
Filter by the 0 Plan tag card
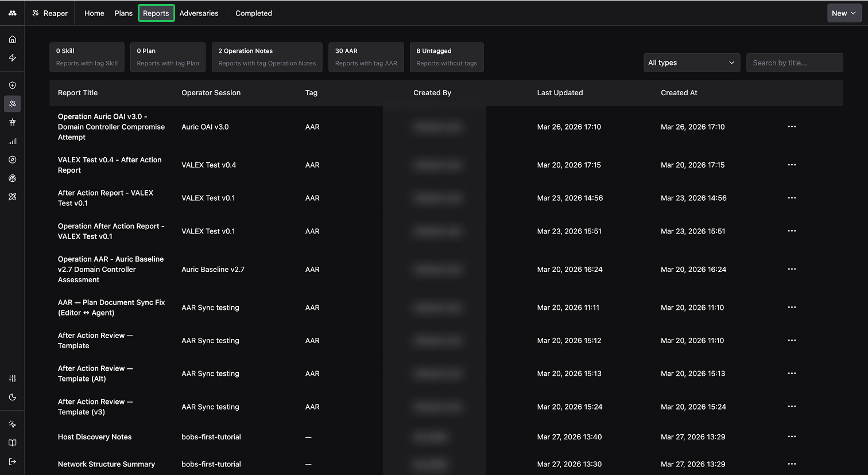168,57
